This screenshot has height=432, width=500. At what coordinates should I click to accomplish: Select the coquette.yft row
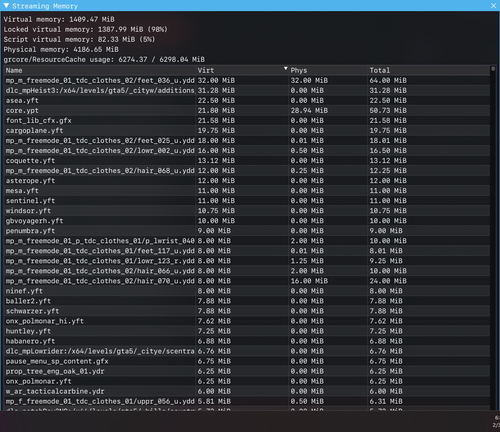click(247, 161)
